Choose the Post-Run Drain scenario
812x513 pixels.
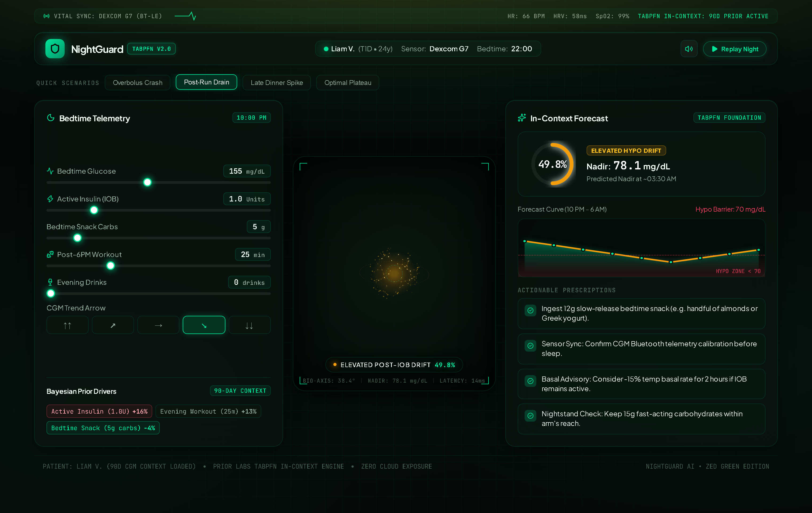click(x=206, y=82)
